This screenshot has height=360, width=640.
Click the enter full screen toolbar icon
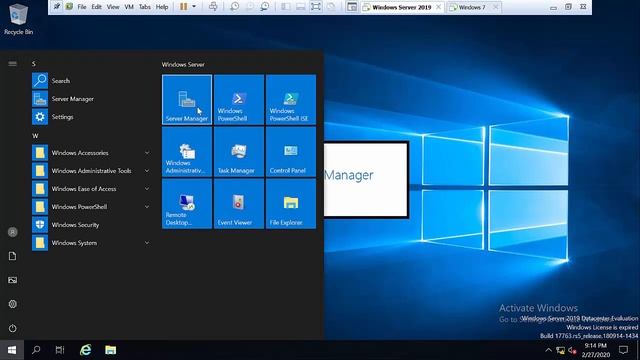(x=316, y=7)
